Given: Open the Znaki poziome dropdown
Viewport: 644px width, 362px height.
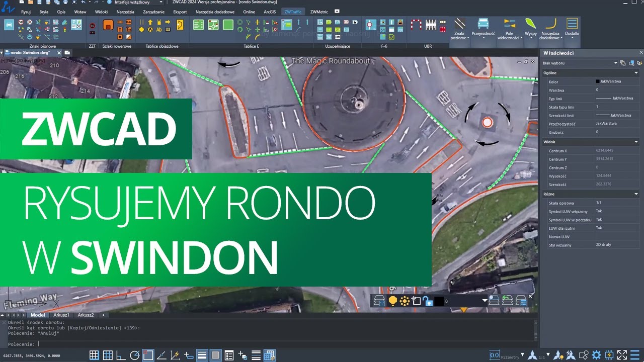Looking at the screenshot, I should pos(459,29).
